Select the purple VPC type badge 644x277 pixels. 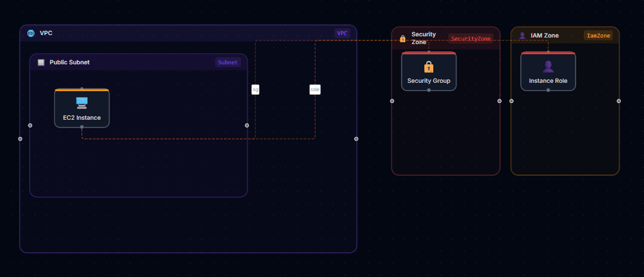342,33
